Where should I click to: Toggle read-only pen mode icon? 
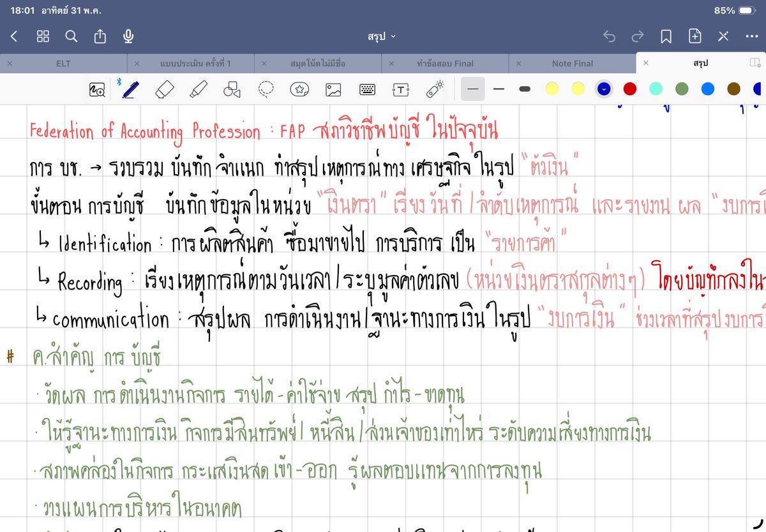724,36
